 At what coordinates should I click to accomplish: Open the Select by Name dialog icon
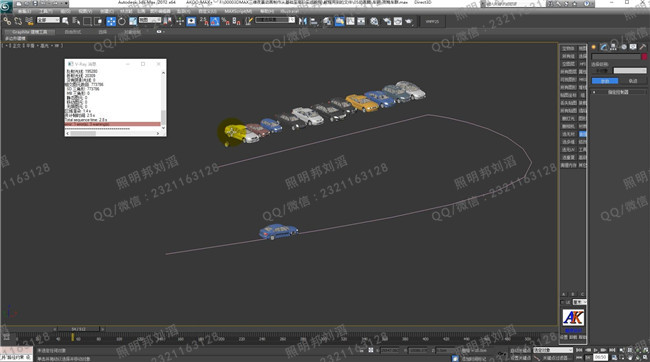[76, 21]
